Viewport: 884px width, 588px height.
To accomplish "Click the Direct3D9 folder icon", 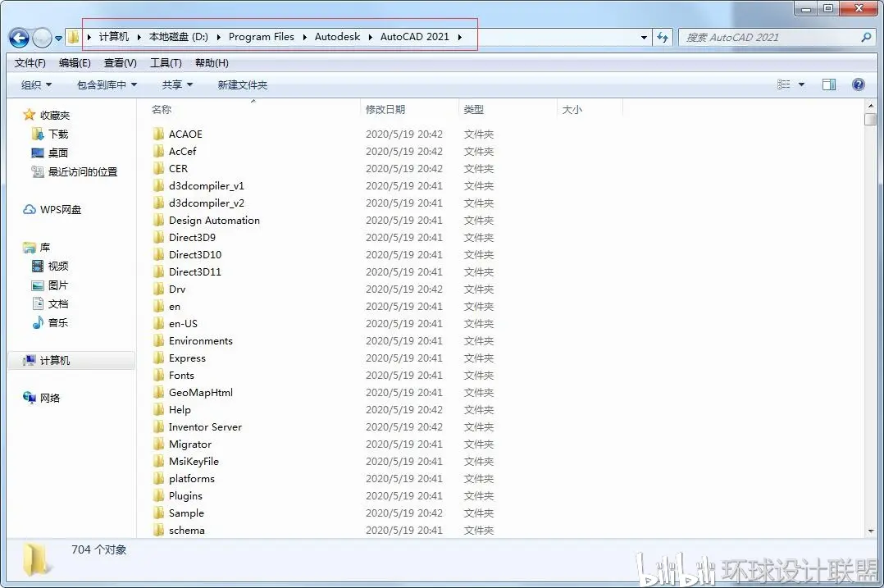I will [158, 237].
